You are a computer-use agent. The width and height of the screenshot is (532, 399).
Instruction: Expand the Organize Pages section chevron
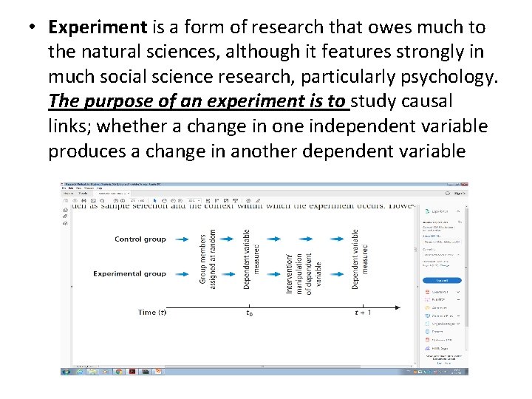[x=458, y=324]
